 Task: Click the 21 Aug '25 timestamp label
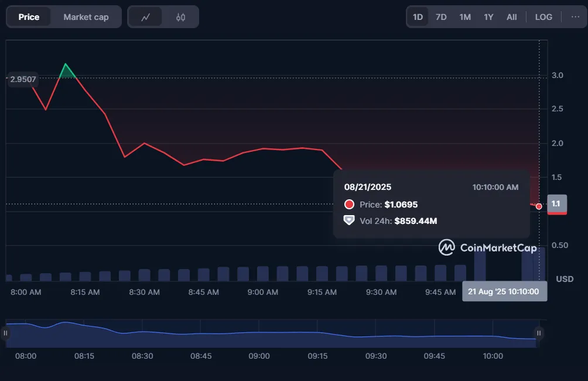pyautogui.click(x=504, y=291)
